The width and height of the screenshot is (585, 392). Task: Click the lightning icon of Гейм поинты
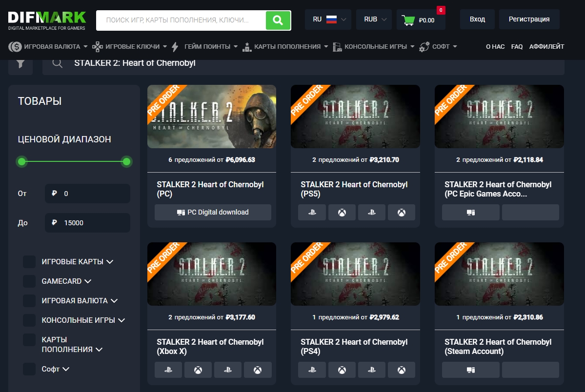click(x=175, y=47)
